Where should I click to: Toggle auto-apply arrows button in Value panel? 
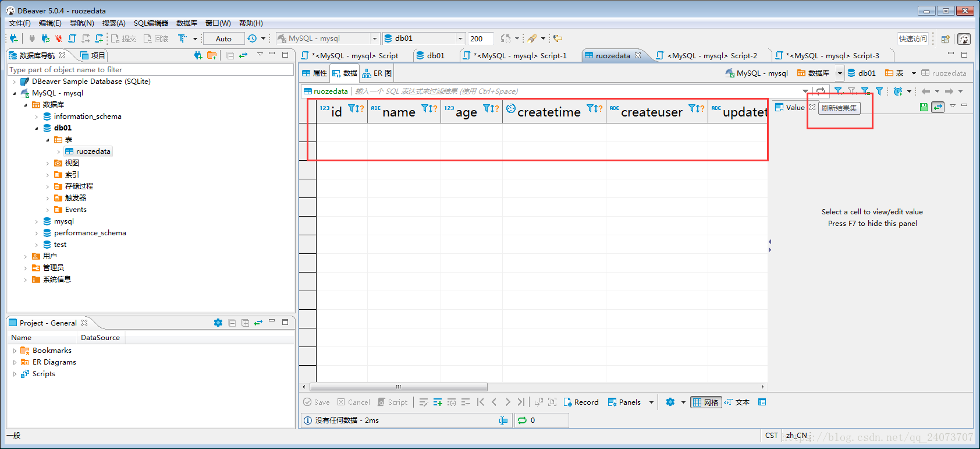(x=938, y=107)
